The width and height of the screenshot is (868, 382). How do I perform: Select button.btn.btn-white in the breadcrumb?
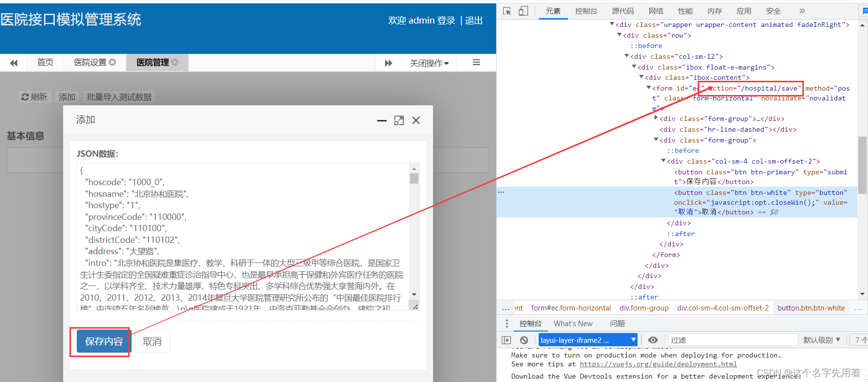[x=811, y=308]
